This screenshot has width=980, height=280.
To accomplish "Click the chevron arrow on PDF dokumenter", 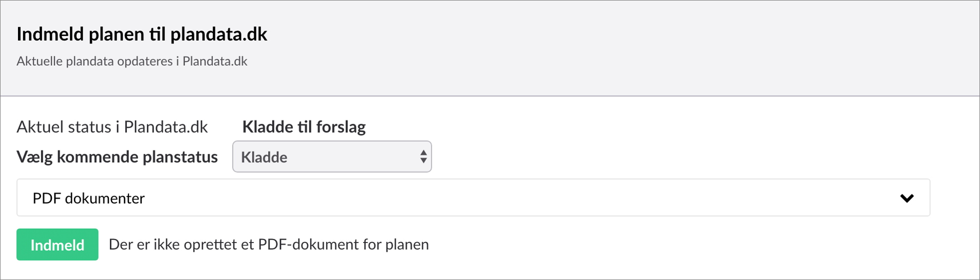I will click(x=907, y=198).
